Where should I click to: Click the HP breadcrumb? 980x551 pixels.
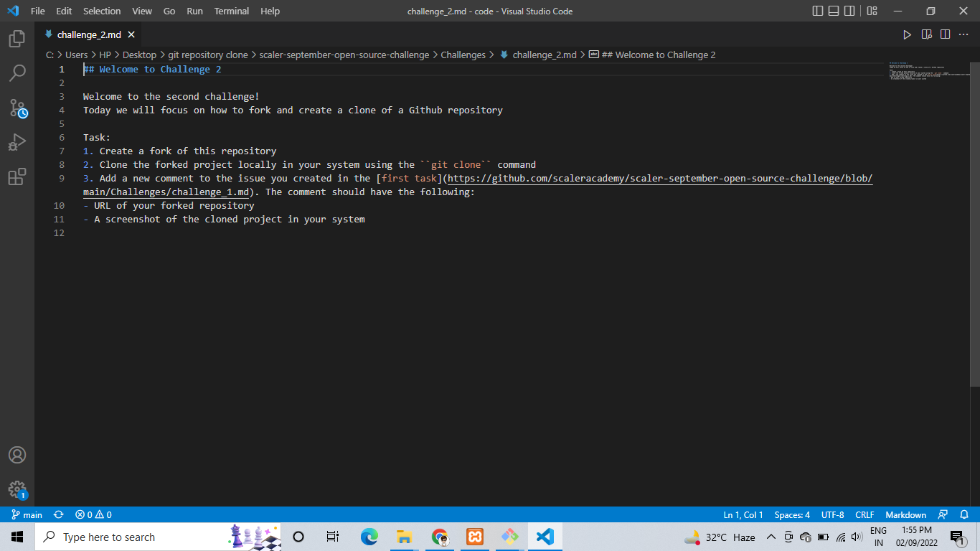click(x=105, y=55)
